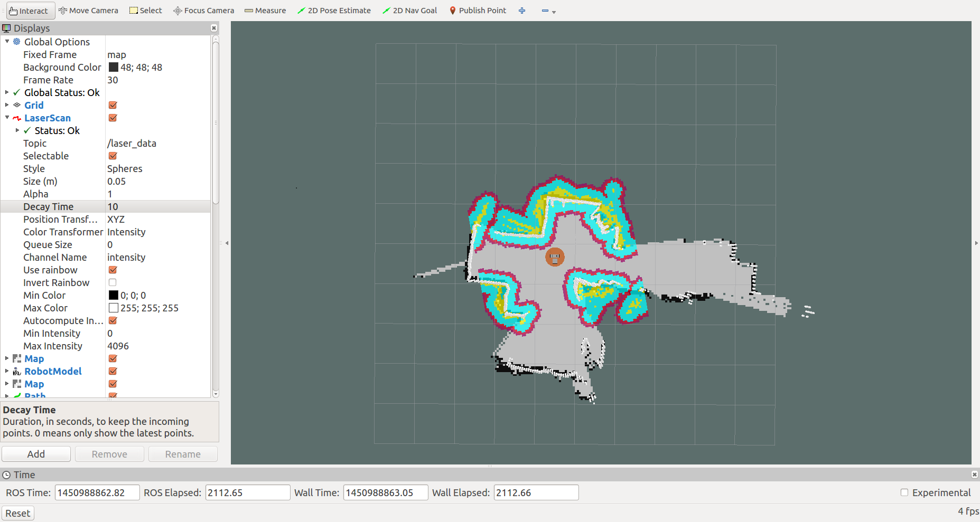This screenshot has height=522, width=980.
Task: Click the right side panel arrow handle
Action: click(976, 243)
